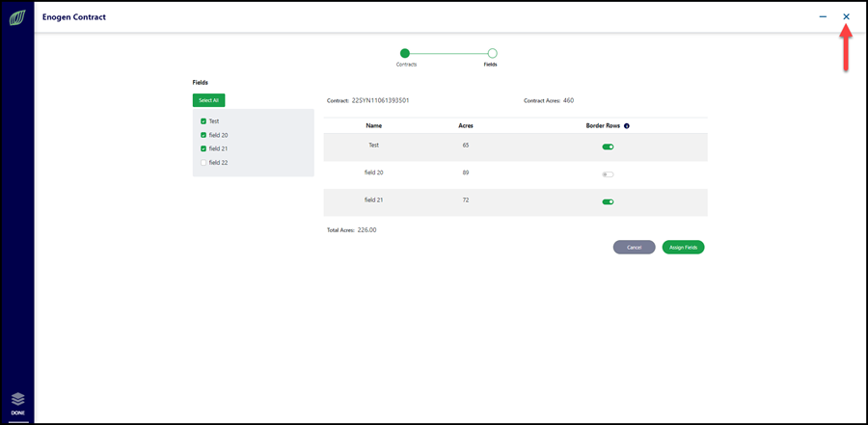Click the Total Acres 226.00 value
Screen dimensions: 868x425
pyautogui.click(x=367, y=229)
